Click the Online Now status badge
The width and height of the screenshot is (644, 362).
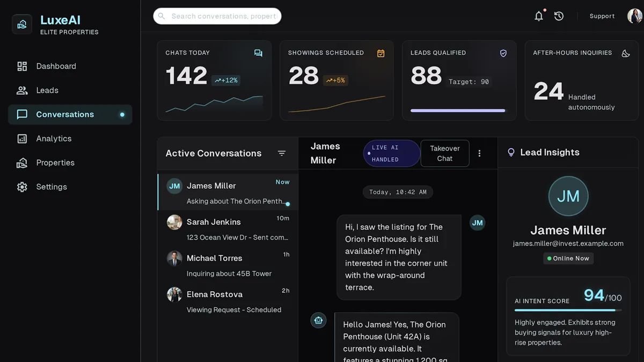pos(568,258)
